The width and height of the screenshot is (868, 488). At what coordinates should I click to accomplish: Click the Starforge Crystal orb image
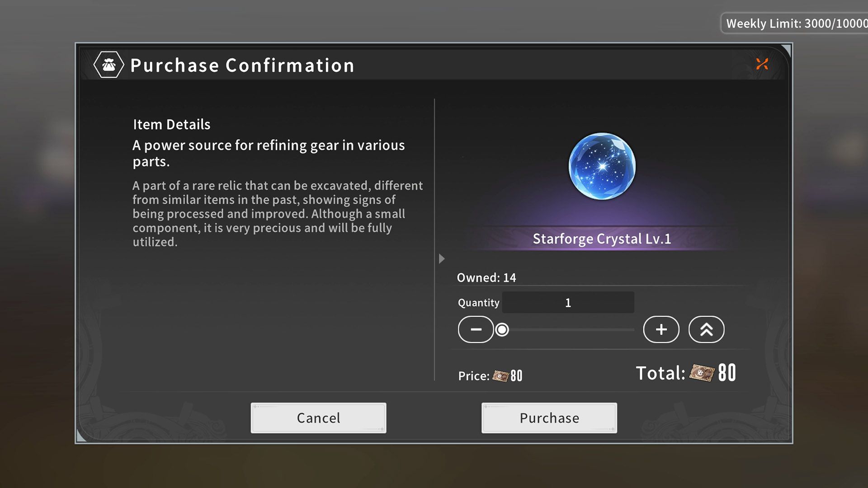(x=602, y=166)
